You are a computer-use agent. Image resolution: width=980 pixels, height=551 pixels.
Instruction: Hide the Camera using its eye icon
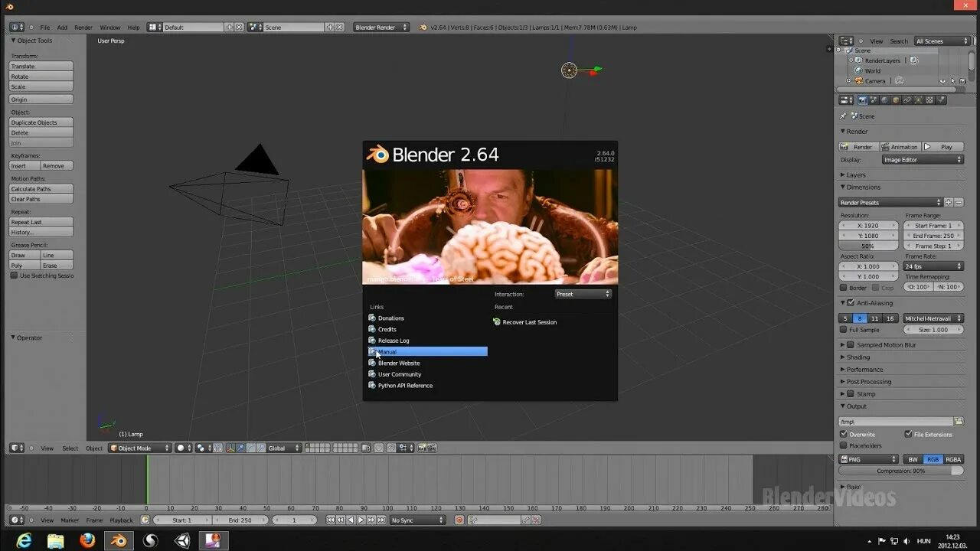(942, 81)
